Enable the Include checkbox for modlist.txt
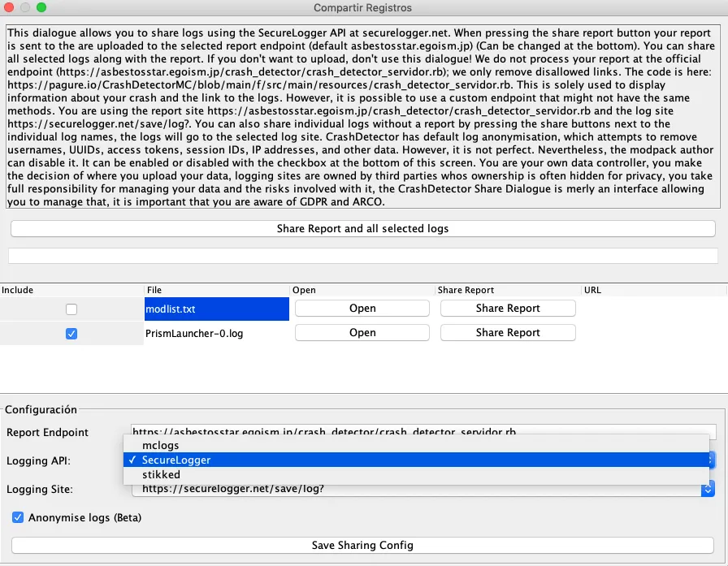Image resolution: width=728 pixels, height=566 pixels. click(x=71, y=309)
